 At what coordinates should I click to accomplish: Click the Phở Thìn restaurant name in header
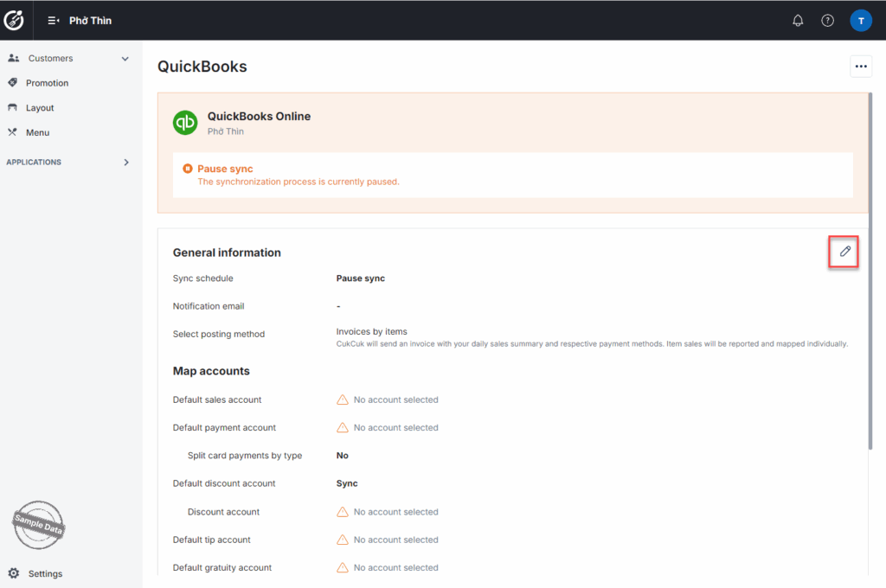coord(90,21)
